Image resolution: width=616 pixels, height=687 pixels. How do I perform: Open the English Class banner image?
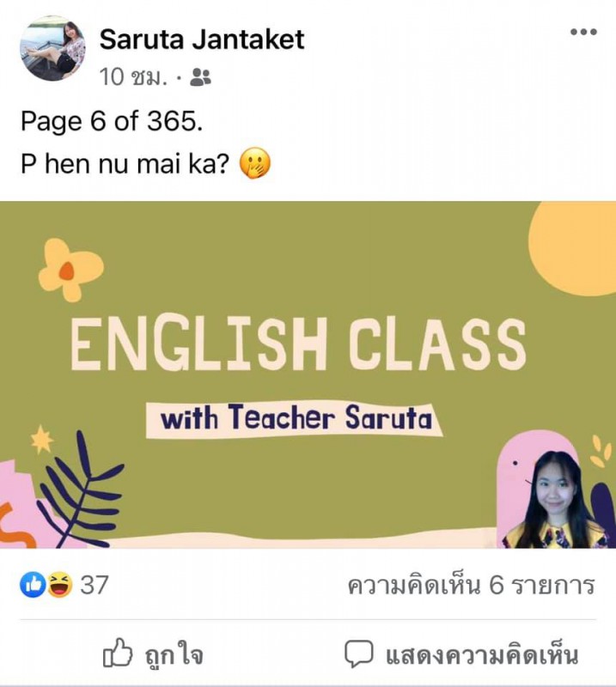click(308, 374)
